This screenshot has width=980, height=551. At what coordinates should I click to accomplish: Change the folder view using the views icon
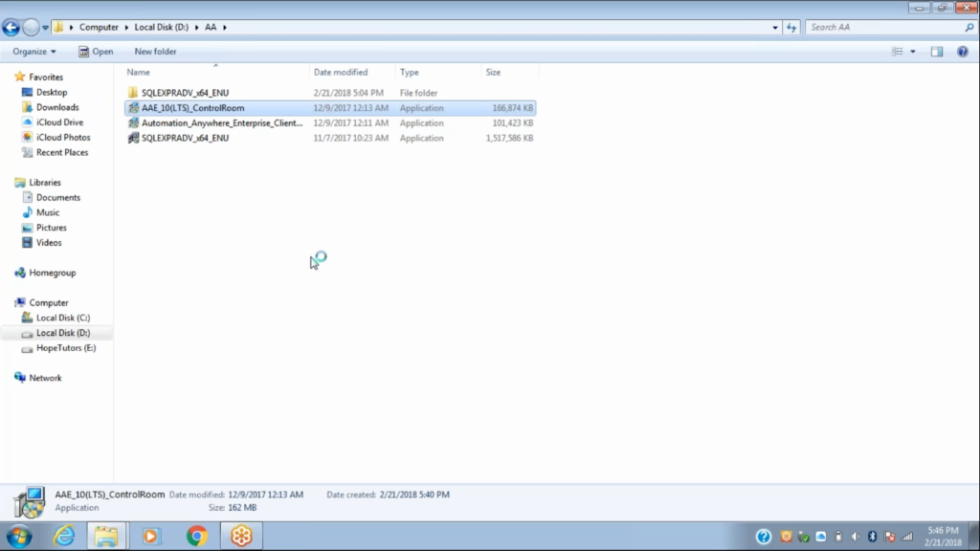(898, 52)
